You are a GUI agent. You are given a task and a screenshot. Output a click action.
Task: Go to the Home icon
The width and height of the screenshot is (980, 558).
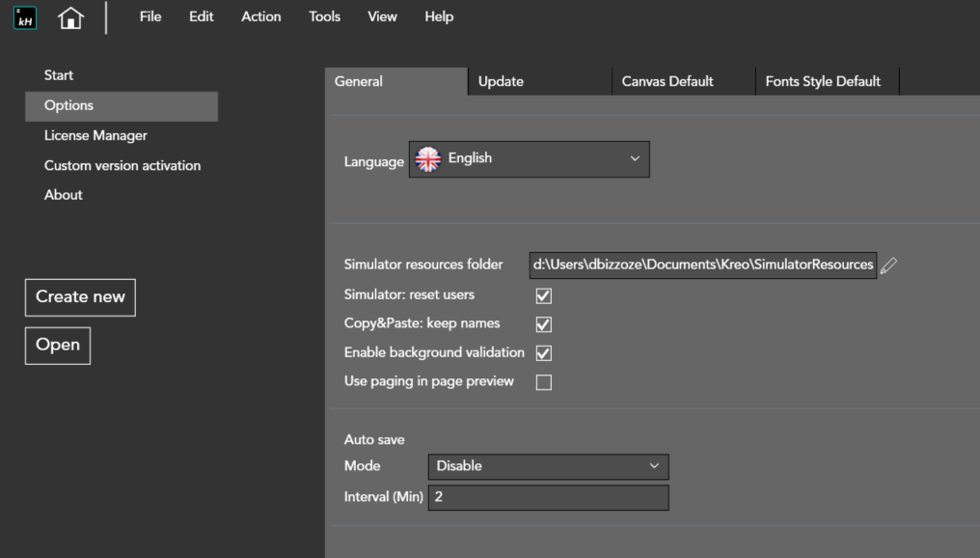pyautogui.click(x=70, y=17)
